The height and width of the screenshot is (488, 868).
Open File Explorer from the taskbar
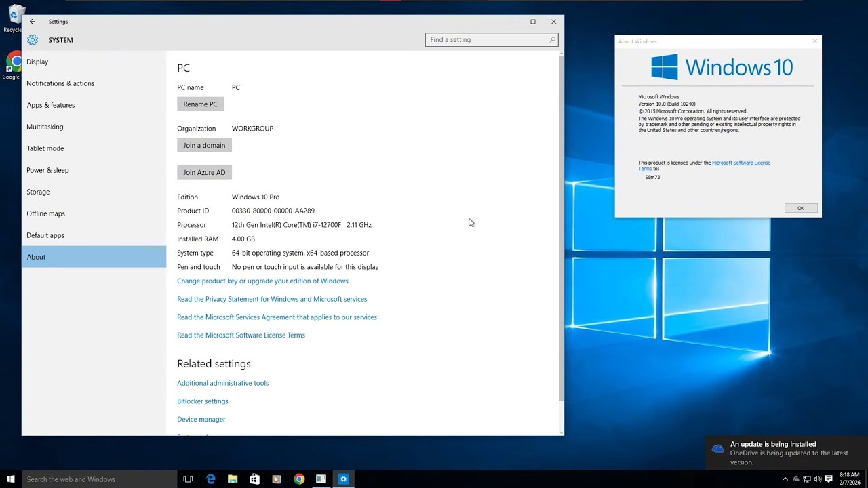click(x=233, y=479)
